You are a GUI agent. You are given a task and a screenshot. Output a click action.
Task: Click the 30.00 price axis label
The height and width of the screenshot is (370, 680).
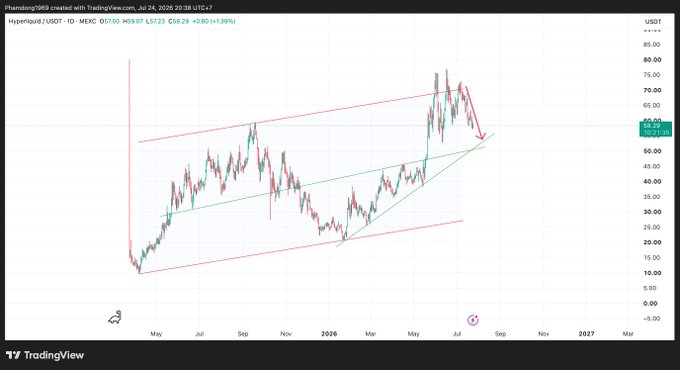652,212
